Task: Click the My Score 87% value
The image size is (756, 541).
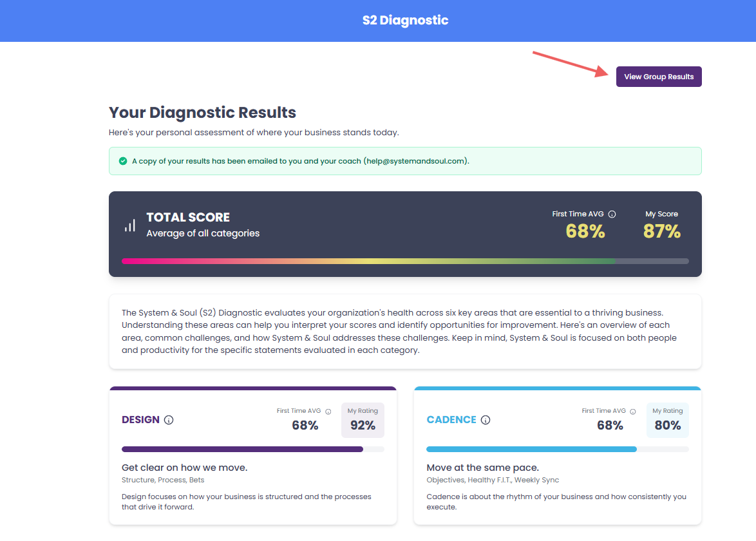Action: point(662,231)
